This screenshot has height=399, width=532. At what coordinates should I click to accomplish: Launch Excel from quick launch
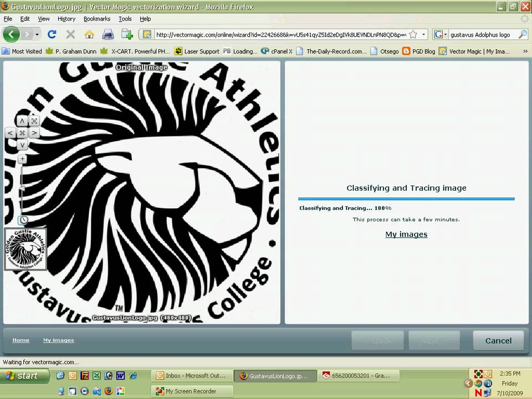[96, 376]
